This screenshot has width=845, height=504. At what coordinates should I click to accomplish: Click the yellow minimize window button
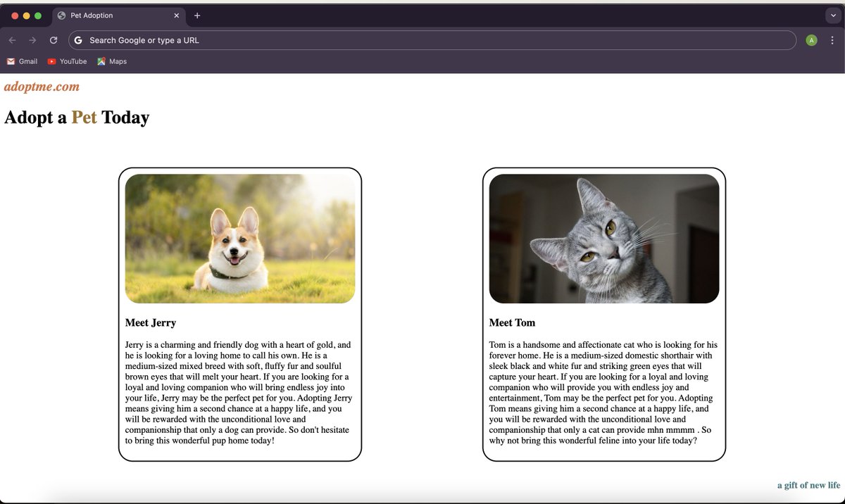pos(27,15)
